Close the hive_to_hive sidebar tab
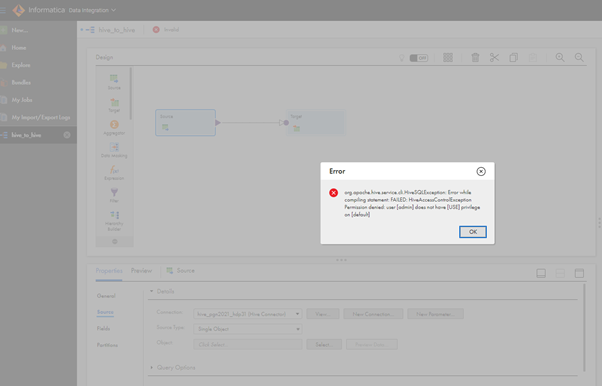This screenshot has width=602, height=386. tap(67, 135)
